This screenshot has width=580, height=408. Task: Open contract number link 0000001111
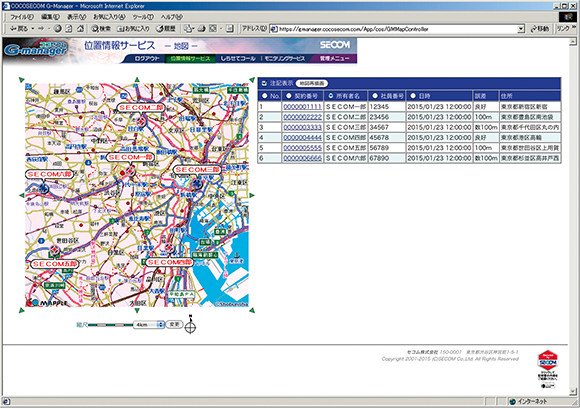coord(302,107)
